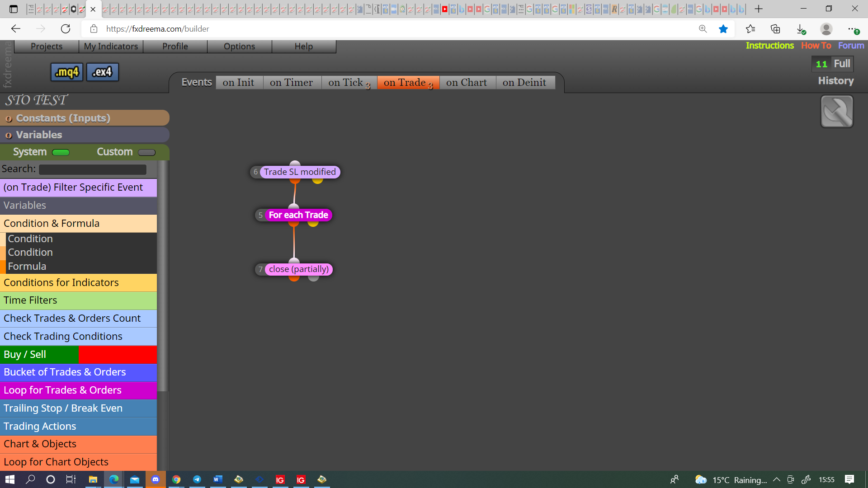
Task: Open the Options menu
Action: pyautogui.click(x=239, y=46)
